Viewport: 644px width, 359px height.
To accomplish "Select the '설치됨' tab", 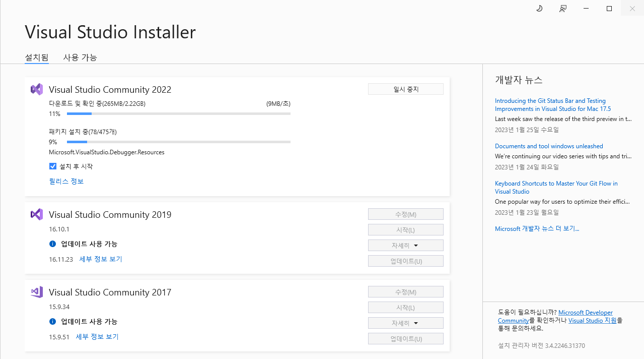I will coord(37,57).
